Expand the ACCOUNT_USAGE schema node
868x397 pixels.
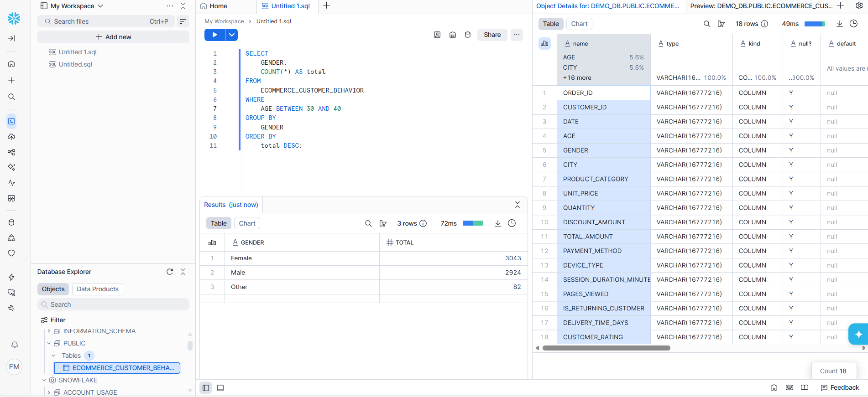pos(49,392)
